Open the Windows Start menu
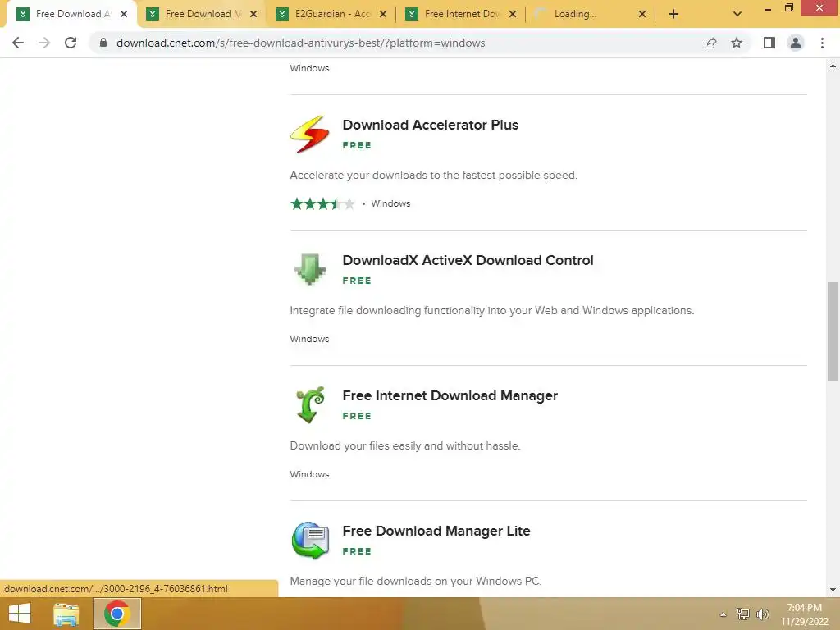This screenshot has width=840, height=630. pyautogui.click(x=20, y=614)
